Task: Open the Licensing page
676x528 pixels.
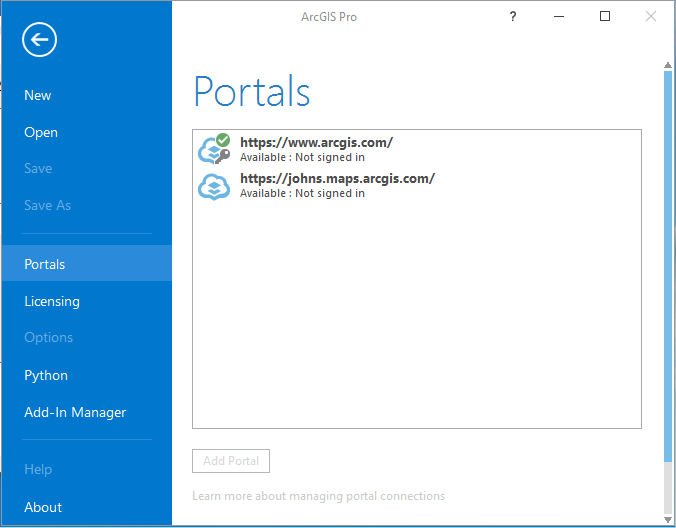Action: tap(52, 301)
